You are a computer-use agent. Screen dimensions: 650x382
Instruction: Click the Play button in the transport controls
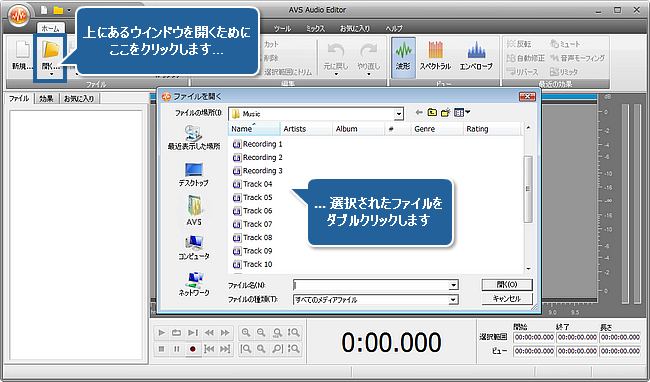pyautogui.click(x=162, y=333)
